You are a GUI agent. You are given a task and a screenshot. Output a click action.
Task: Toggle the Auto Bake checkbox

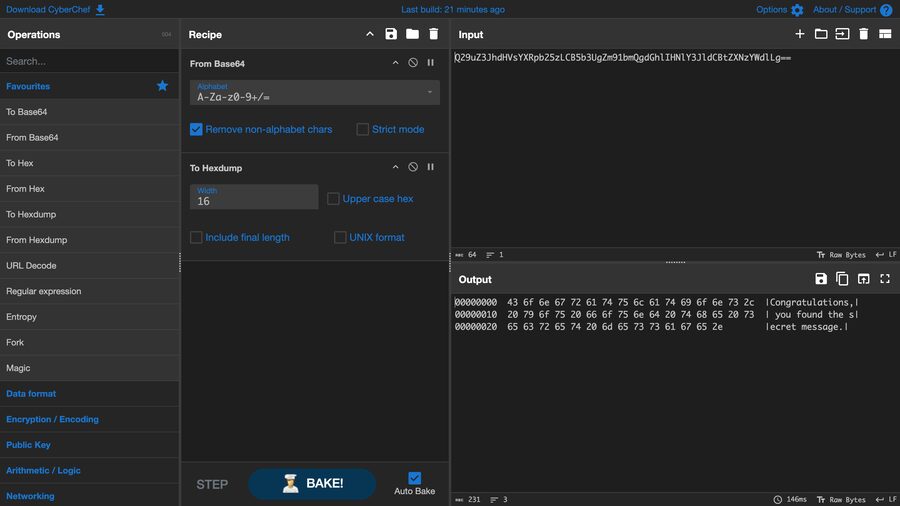point(414,478)
